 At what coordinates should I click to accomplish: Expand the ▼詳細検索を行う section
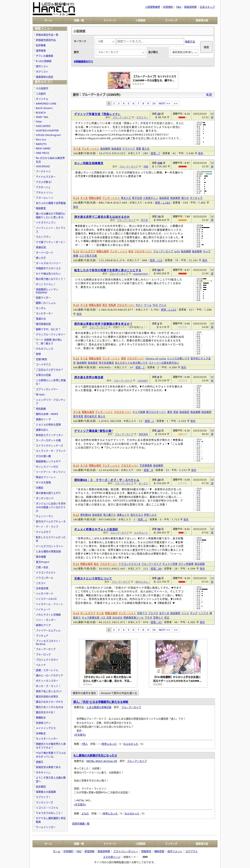point(84,61)
